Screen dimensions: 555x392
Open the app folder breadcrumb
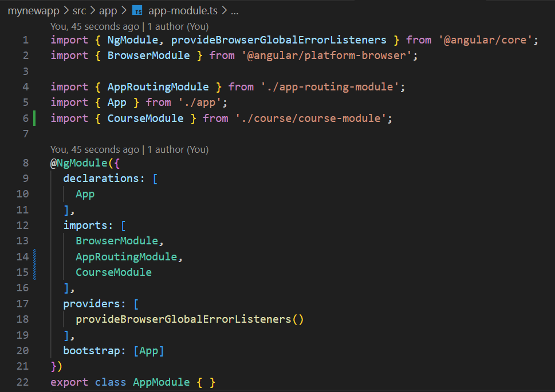click(x=108, y=11)
